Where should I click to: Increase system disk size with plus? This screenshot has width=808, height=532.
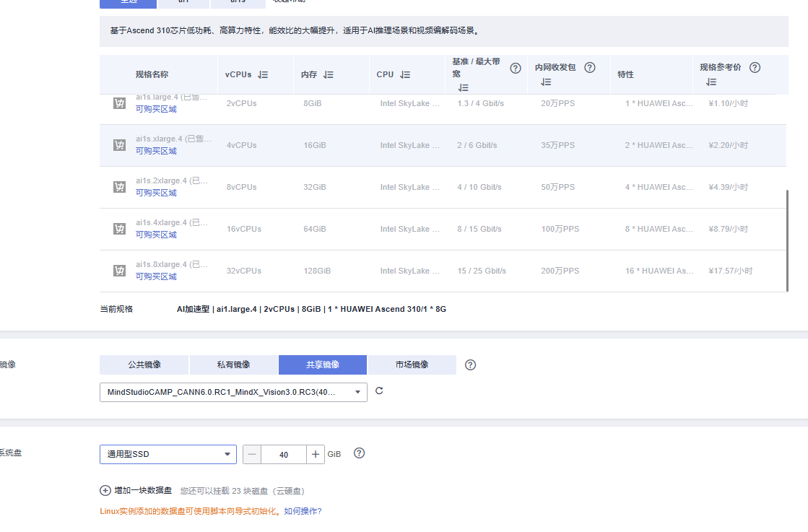coord(316,454)
